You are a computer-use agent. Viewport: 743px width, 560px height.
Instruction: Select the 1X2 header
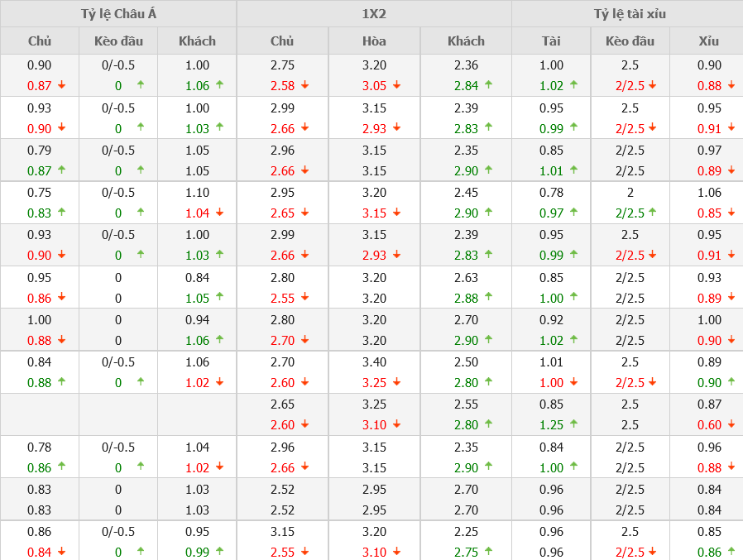(x=374, y=14)
